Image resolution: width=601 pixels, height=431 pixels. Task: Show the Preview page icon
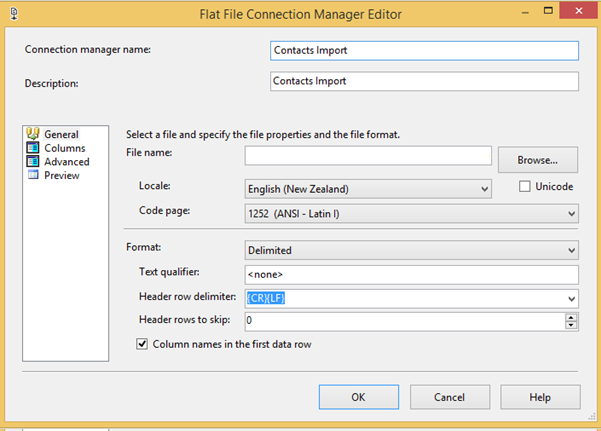(33, 175)
